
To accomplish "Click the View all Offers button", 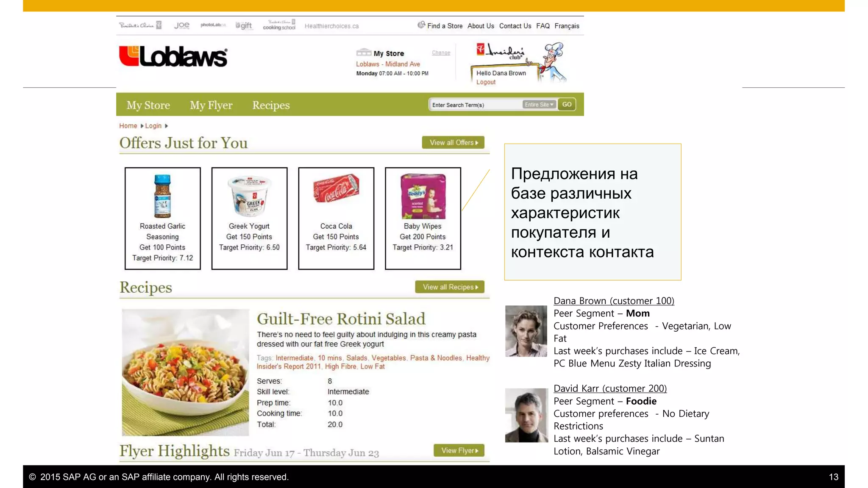I will tap(453, 143).
